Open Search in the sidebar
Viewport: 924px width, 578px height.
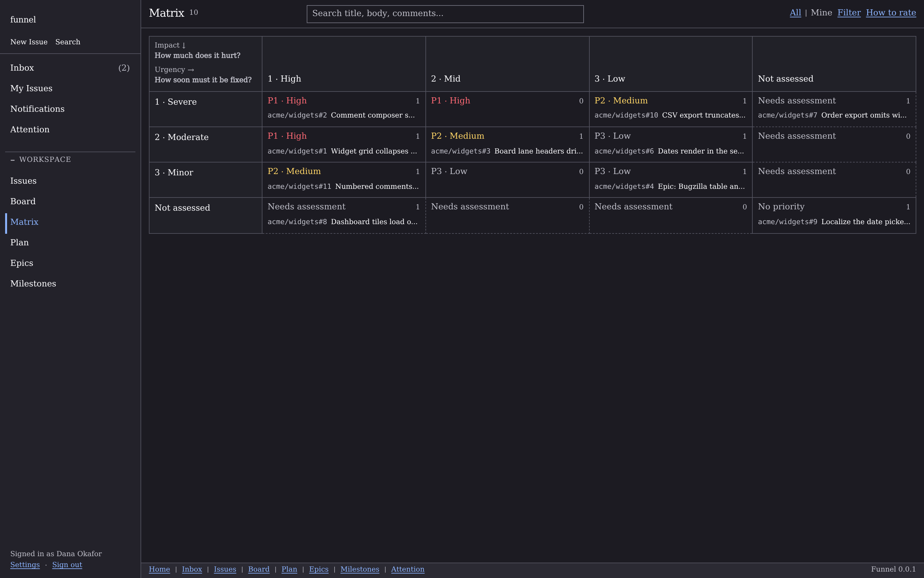click(x=68, y=42)
